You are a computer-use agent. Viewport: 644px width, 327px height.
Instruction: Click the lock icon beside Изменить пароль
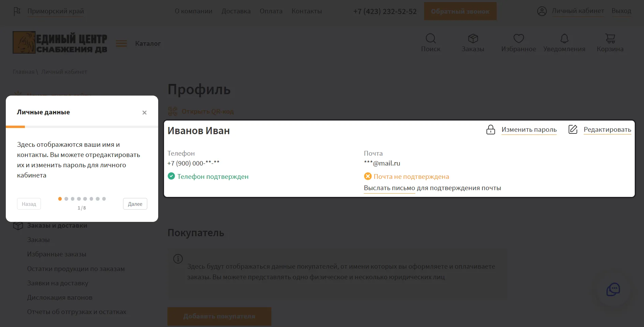coord(491,130)
